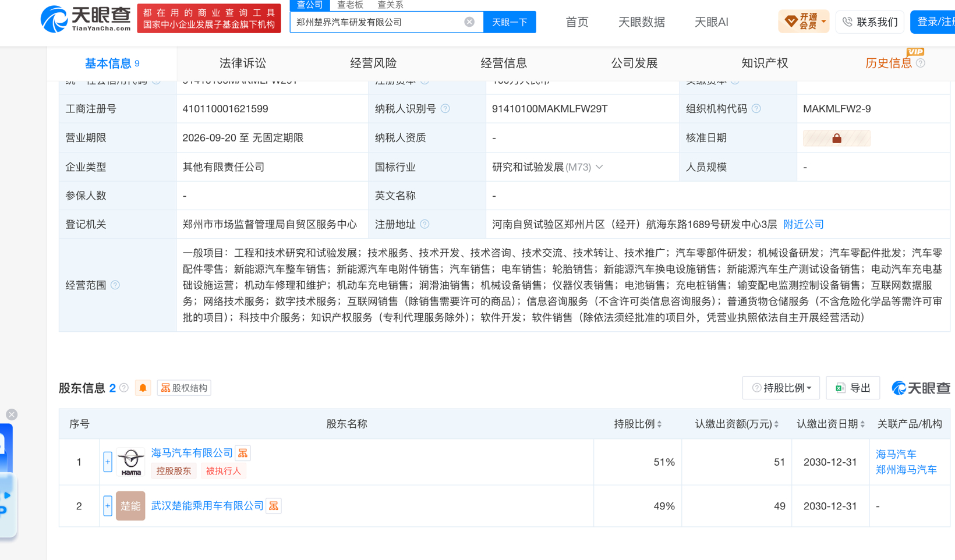Open equity structure icon beside 海马汽车有限公司
Screen dimensions: 955x560
pos(243,453)
